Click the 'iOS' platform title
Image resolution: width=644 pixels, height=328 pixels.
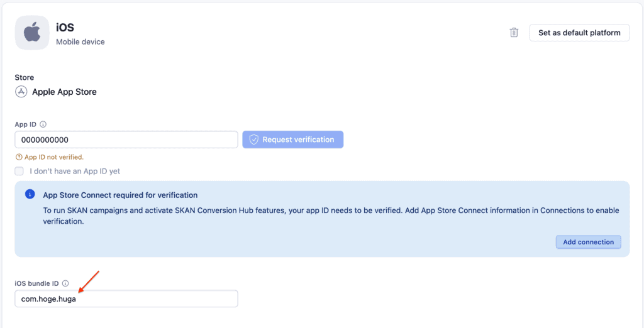point(65,28)
